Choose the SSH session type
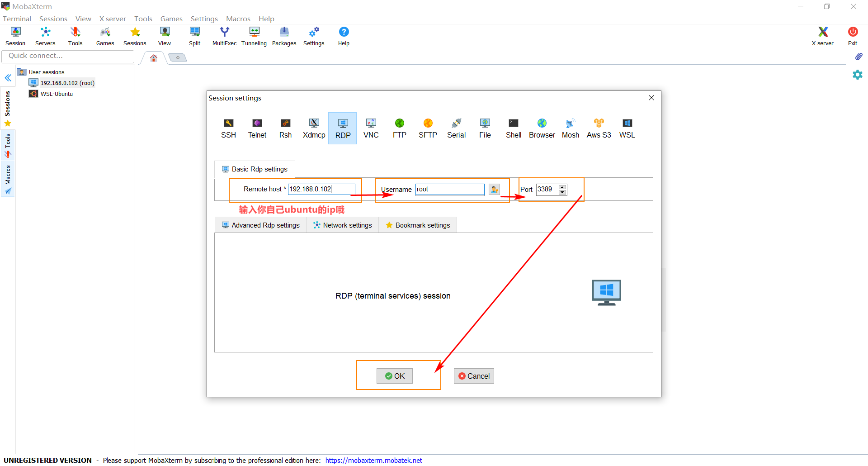 coord(229,128)
